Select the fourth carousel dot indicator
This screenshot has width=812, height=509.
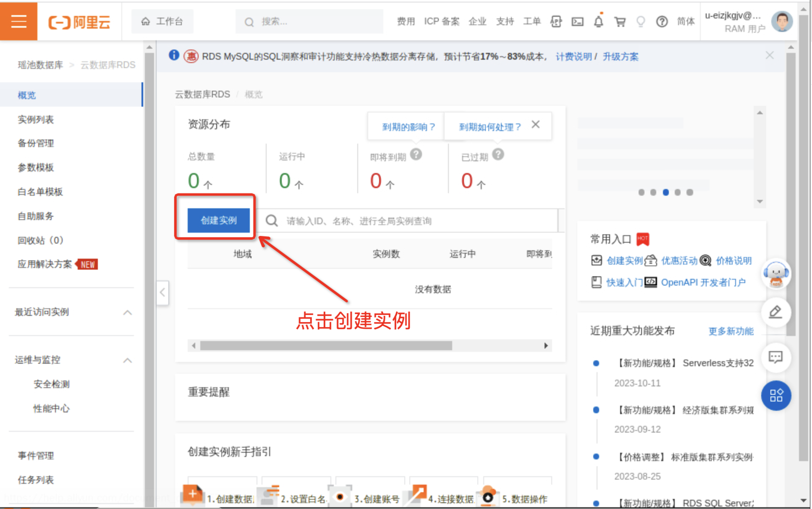pos(677,192)
